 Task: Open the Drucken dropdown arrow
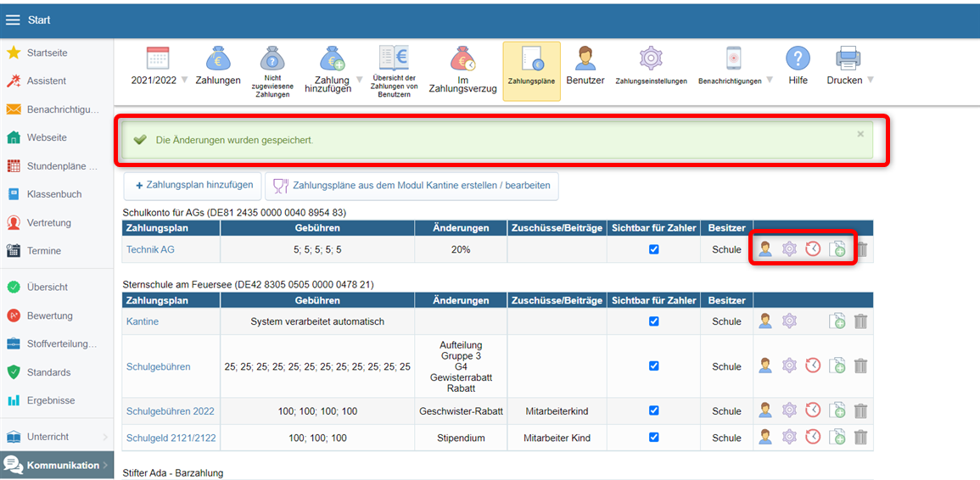[870, 81]
